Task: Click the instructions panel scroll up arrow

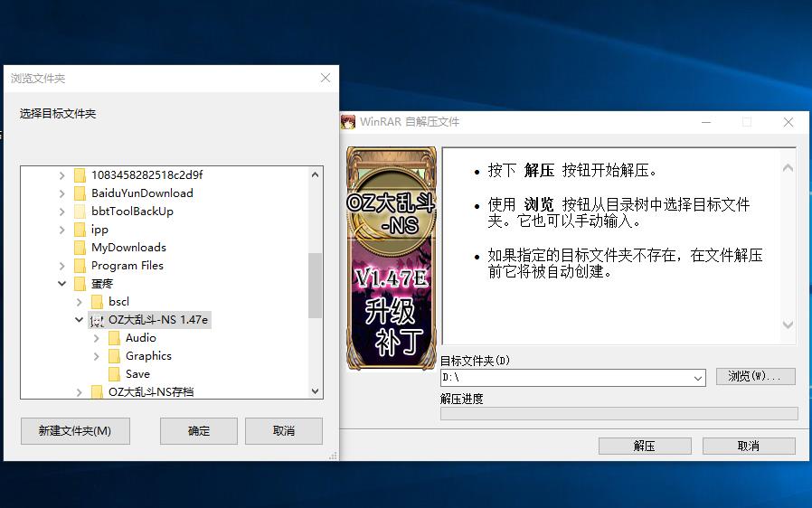Action: coord(788,168)
